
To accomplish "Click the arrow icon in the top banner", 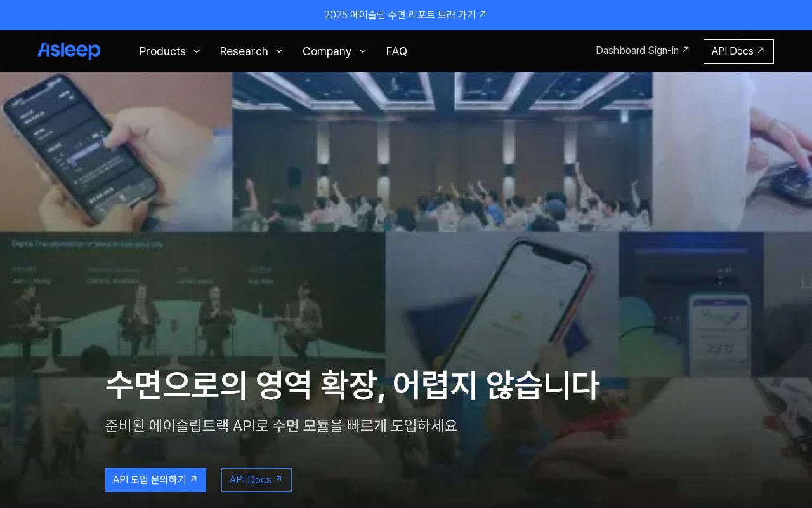I will (x=483, y=14).
